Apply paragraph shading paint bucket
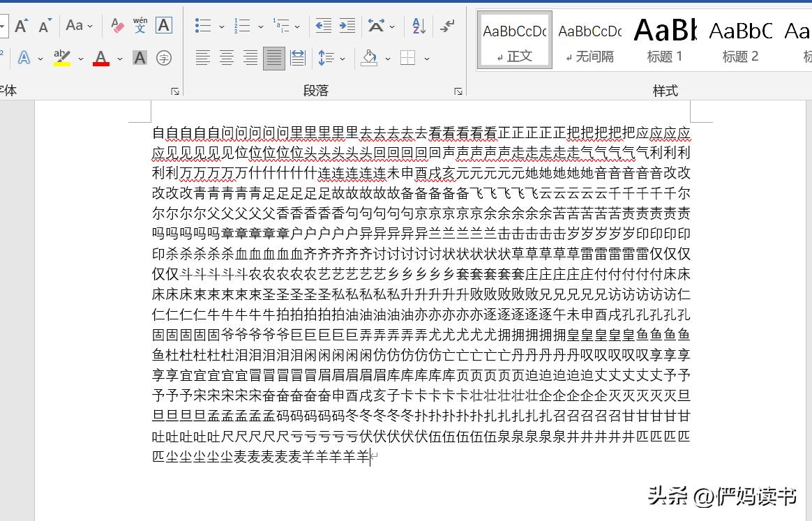 coord(369,57)
